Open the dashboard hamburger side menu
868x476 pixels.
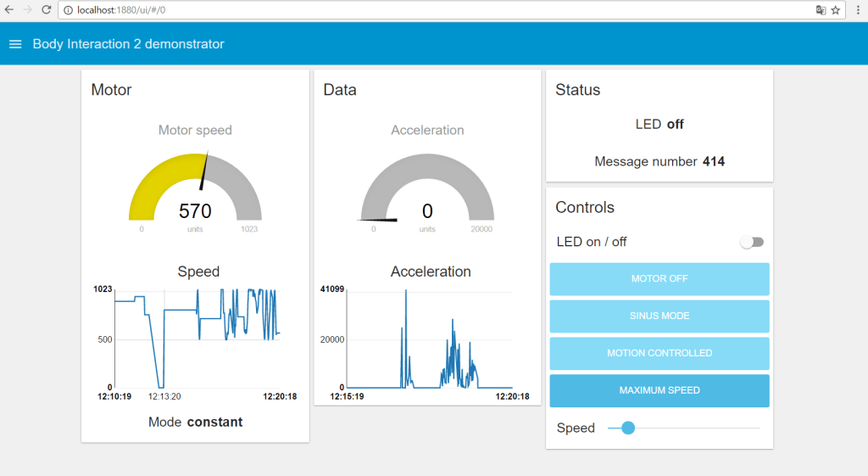(14, 44)
